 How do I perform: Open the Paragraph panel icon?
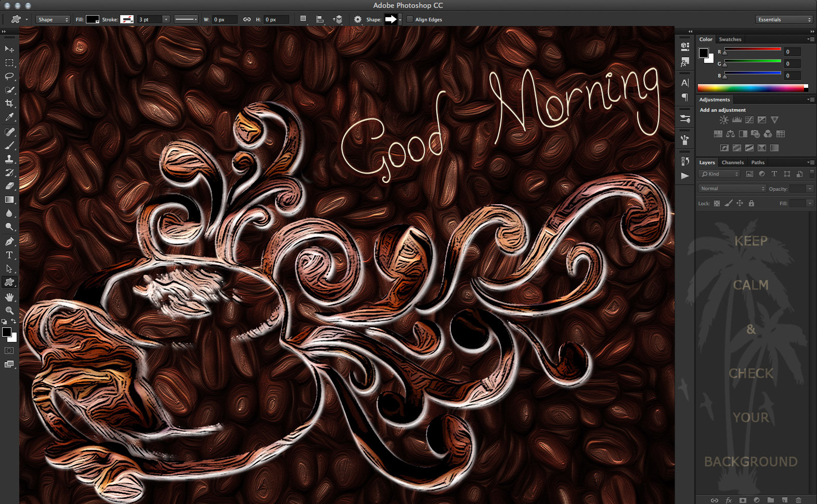click(x=685, y=97)
